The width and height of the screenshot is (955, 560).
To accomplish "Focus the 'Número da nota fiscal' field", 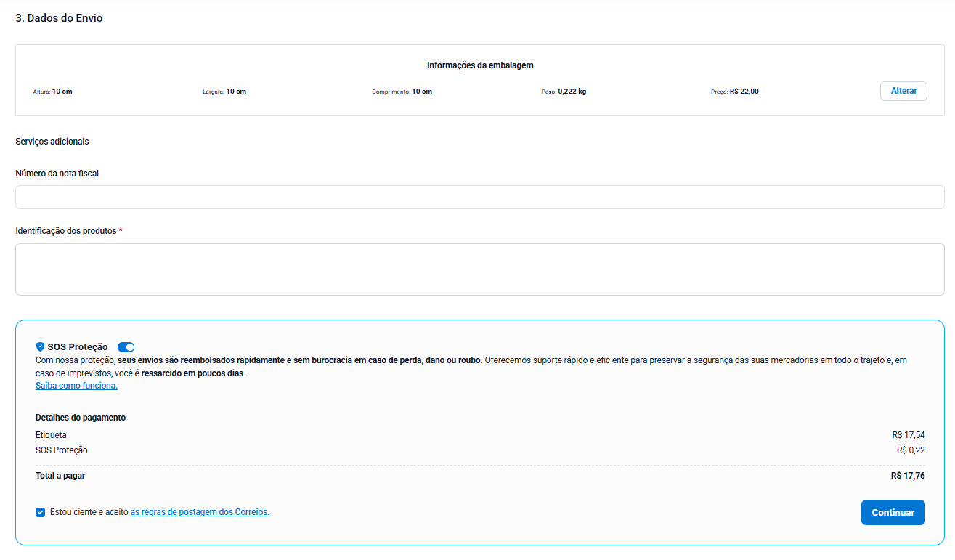I will (x=479, y=197).
